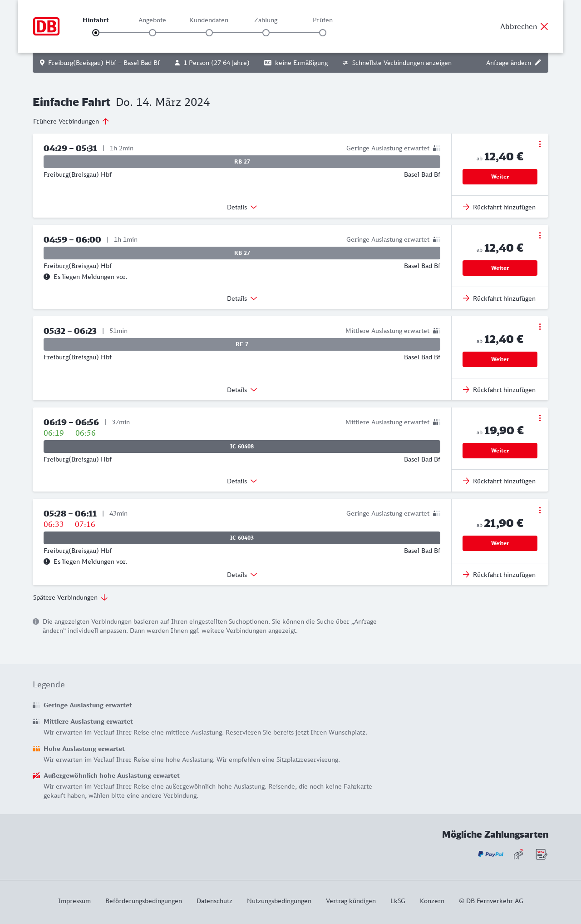Expand Details of the IC 60403 connection
The image size is (581, 924).
click(242, 575)
